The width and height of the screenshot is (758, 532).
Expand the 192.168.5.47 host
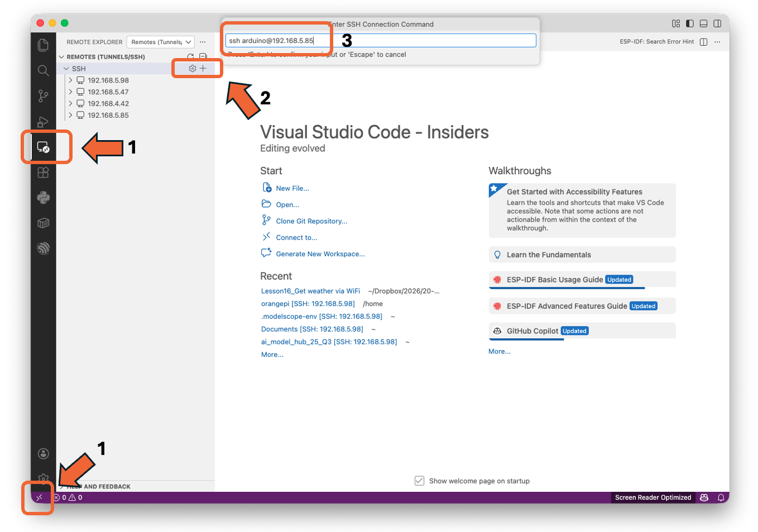pos(70,92)
